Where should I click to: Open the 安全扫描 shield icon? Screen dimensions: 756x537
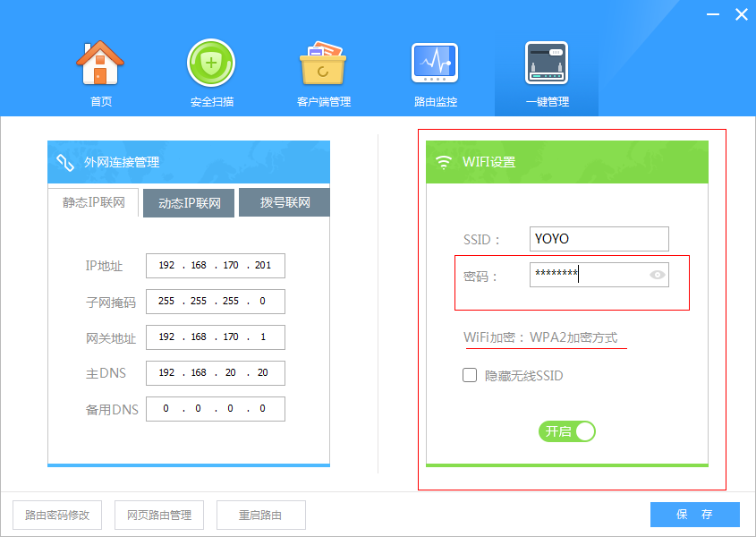(x=211, y=64)
